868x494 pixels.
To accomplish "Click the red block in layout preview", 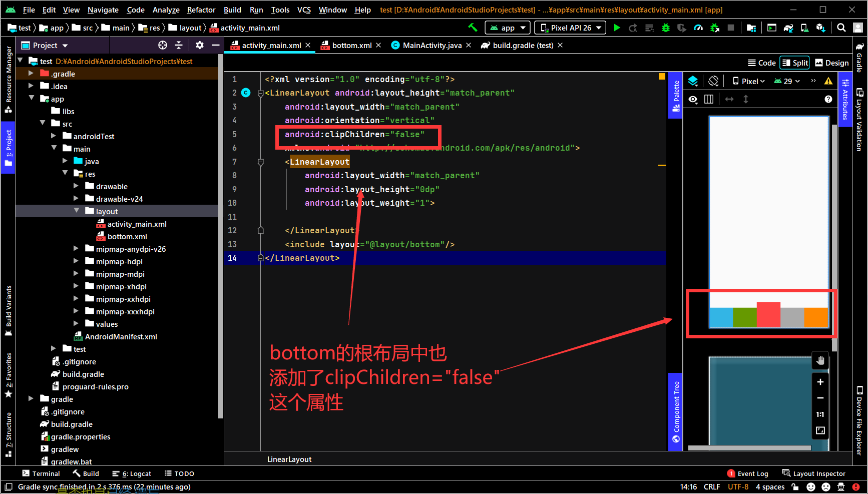I will point(768,315).
